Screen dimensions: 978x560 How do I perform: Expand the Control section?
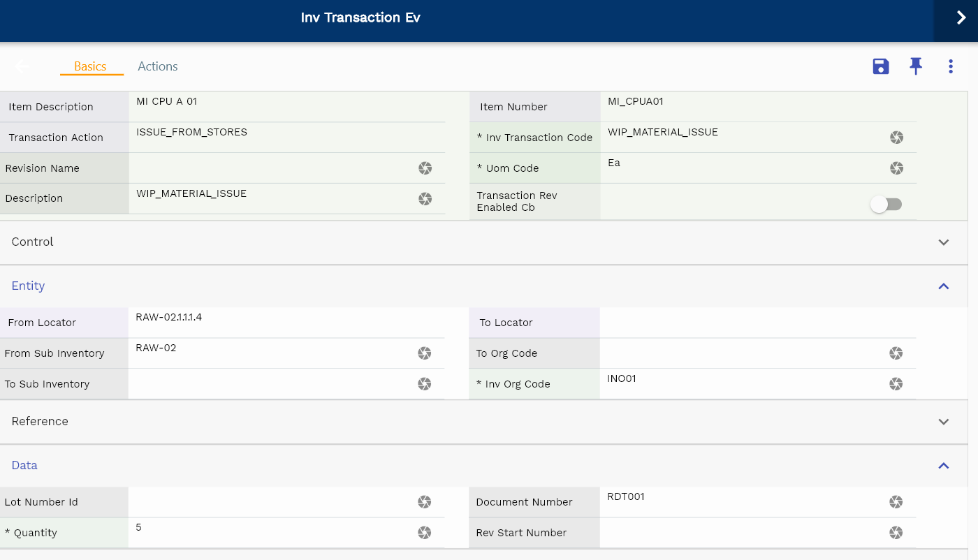click(x=944, y=242)
